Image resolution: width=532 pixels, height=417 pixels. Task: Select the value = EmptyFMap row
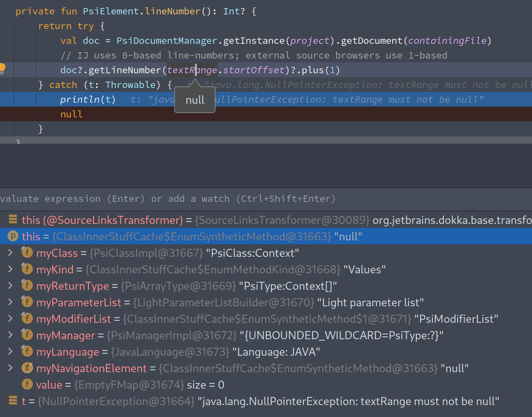(x=266, y=384)
